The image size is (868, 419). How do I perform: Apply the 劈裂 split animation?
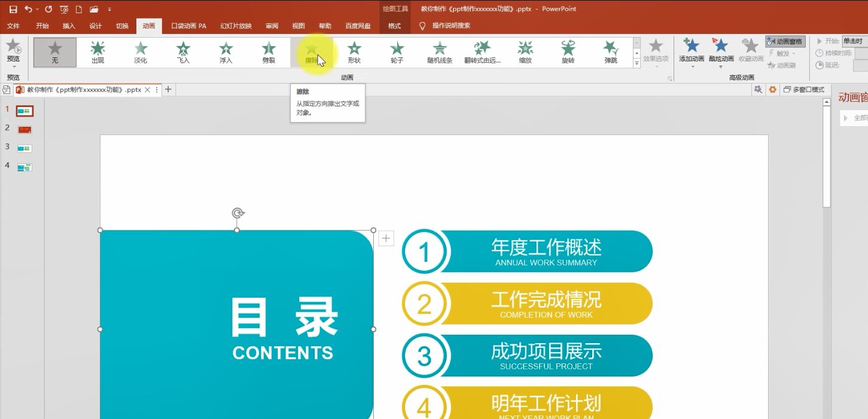coord(269,52)
